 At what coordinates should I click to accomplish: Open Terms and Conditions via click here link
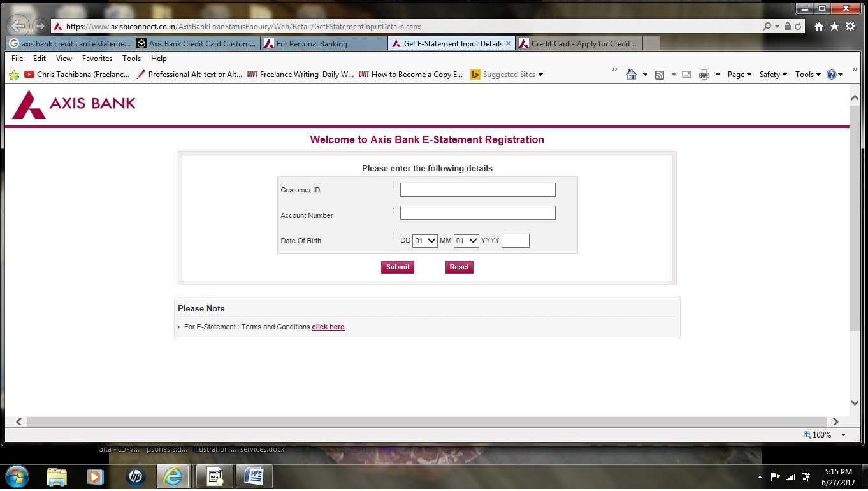(x=328, y=327)
